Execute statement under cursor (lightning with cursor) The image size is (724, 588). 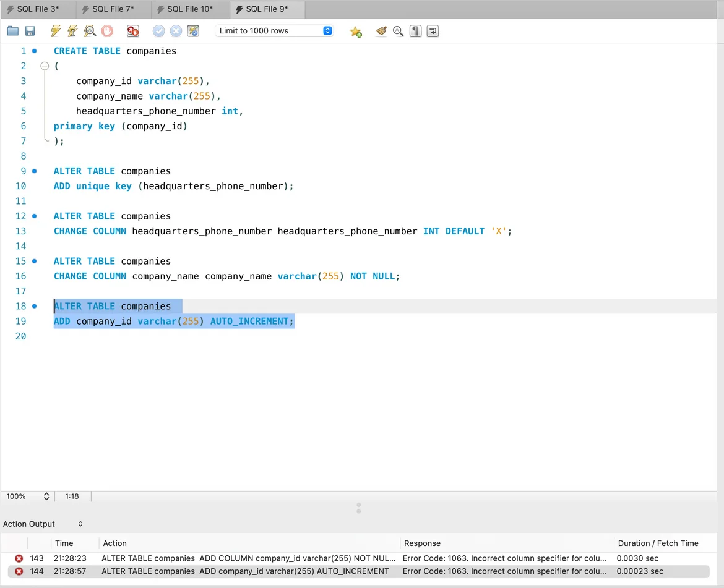click(x=72, y=31)
